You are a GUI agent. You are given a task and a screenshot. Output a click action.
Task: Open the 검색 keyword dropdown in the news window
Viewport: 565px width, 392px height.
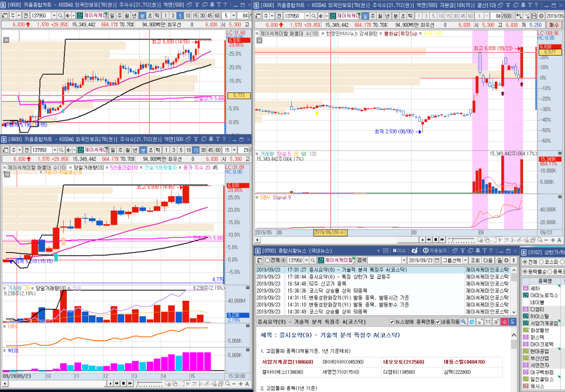pos(404,260)
